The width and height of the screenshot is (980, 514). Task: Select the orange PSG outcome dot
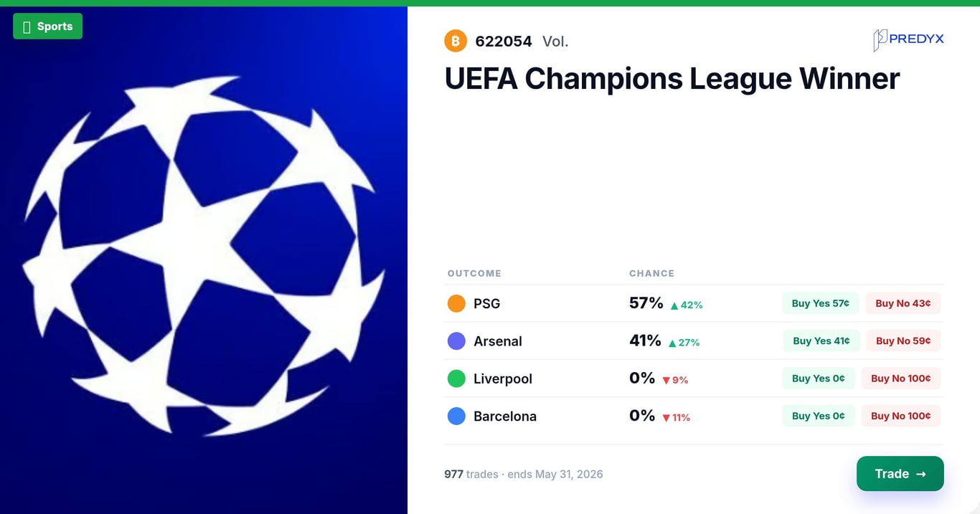pos(456,303)
